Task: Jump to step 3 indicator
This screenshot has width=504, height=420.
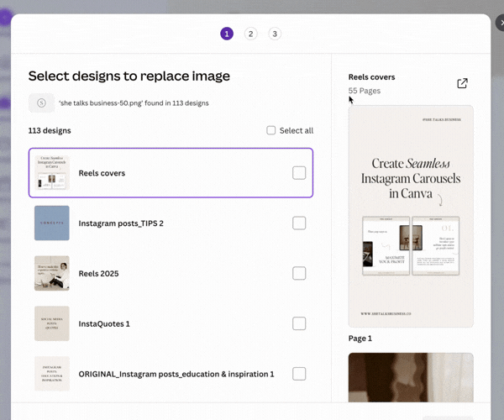Action: (275, 34)
